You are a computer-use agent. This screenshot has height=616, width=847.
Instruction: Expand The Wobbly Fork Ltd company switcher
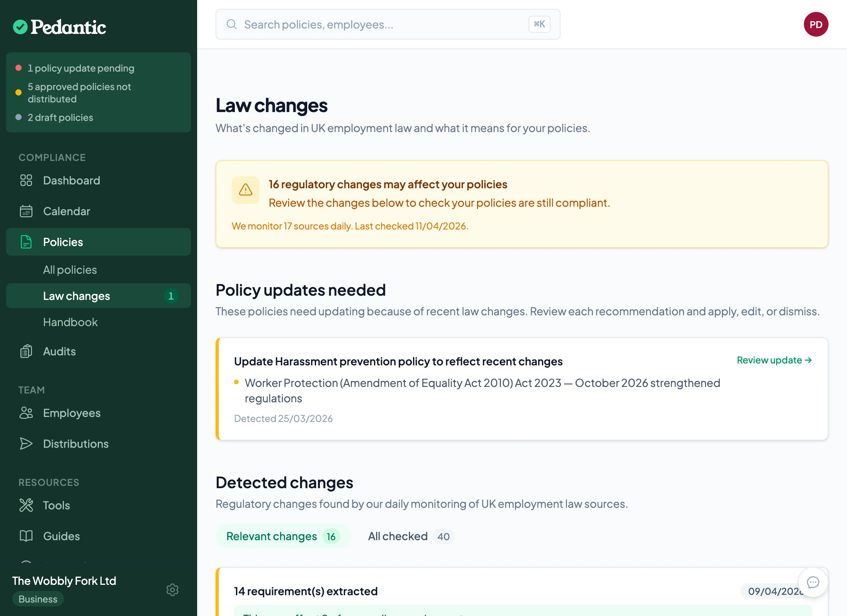pyautogui.click(x=64, y=581)
